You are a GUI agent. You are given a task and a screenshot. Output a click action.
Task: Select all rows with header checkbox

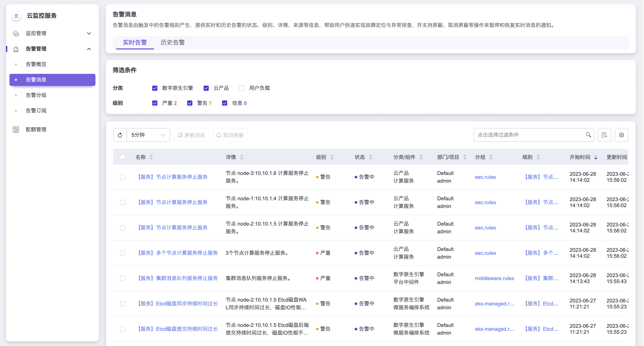click(123, 157)
